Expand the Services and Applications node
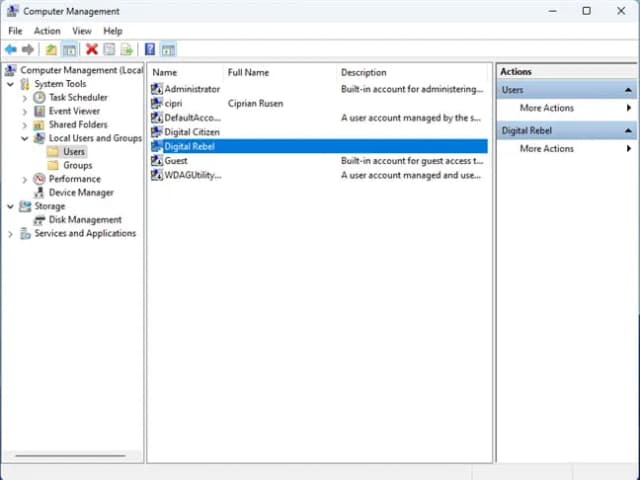 point(11,234)
